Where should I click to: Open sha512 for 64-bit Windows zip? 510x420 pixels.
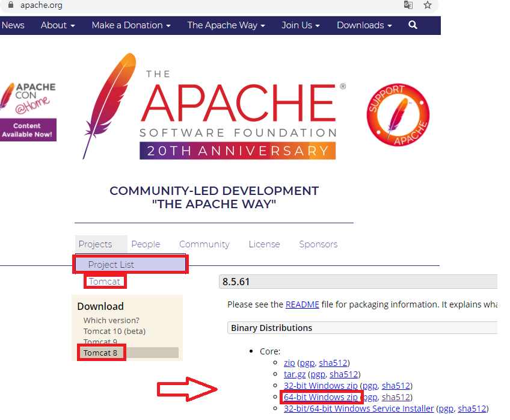point(396,397)
